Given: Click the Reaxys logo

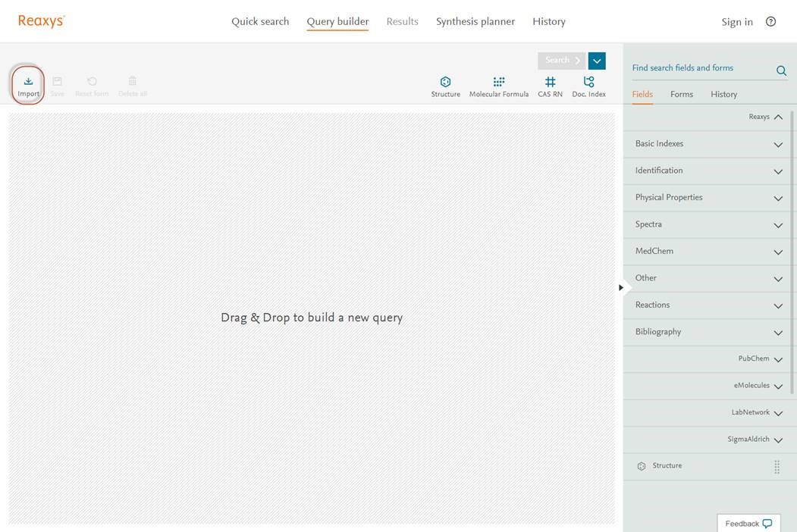Looking at the screenshot, I should 42,21.
